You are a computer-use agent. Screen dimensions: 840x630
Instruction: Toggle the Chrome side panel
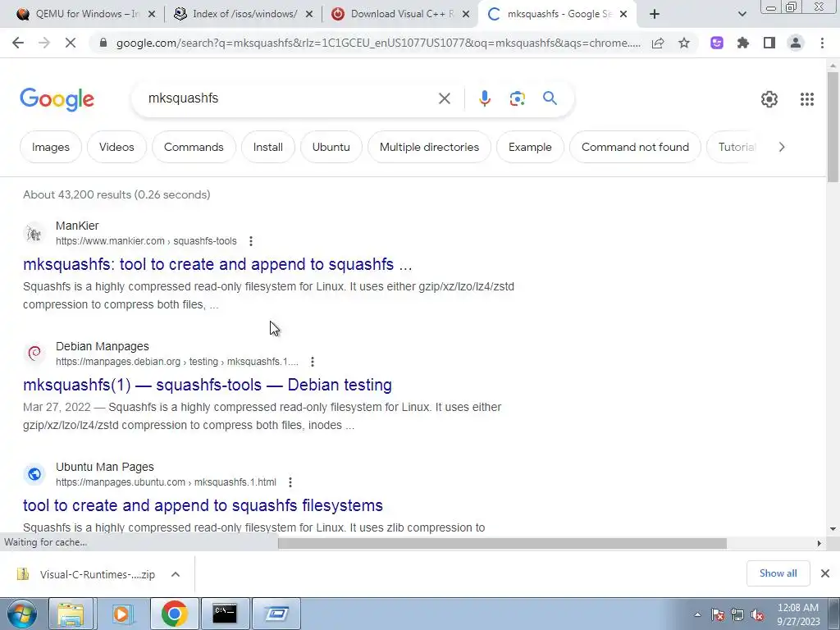(x=769, y=43)
